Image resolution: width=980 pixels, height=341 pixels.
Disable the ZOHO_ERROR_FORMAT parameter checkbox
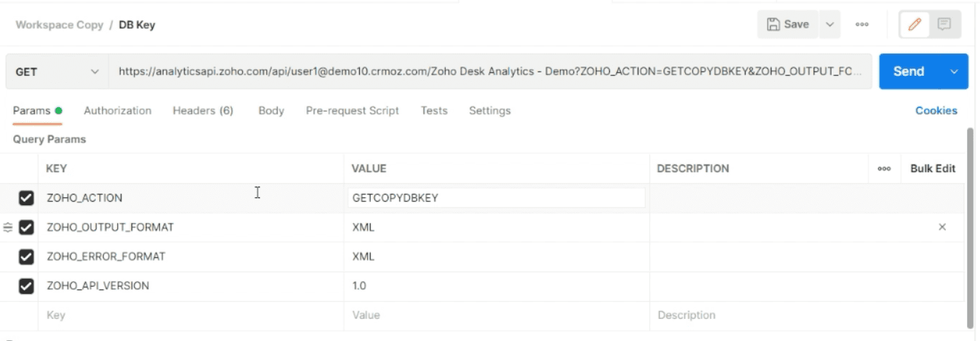click(26, 257)
